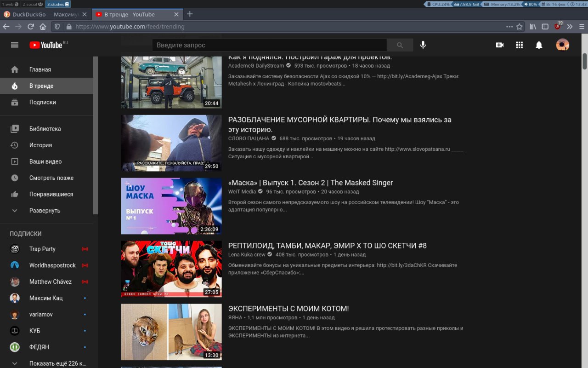Image resolution: width=588 pixels, height=368 pixels.
Task: Open РАЗОБЛАЧЕНИЕ МУСОРНОЙ КВАРТИРЫ video title
Action: tap(339, 125)
